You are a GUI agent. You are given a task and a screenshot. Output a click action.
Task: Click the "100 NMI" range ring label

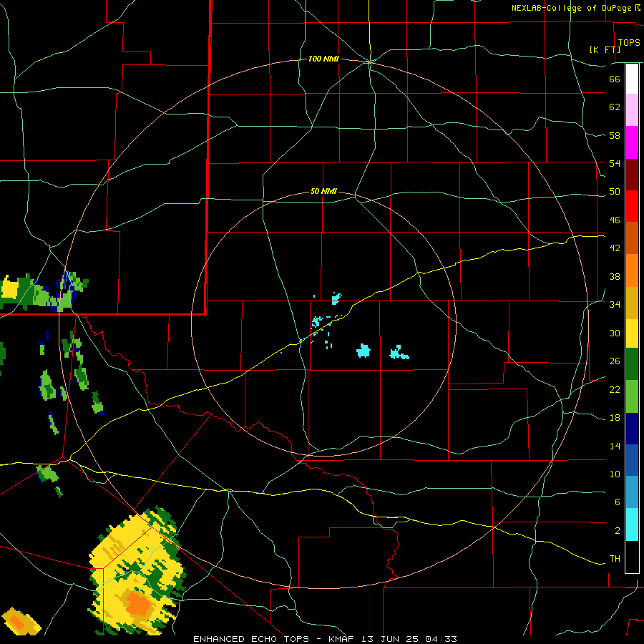(x=323, y=59)
